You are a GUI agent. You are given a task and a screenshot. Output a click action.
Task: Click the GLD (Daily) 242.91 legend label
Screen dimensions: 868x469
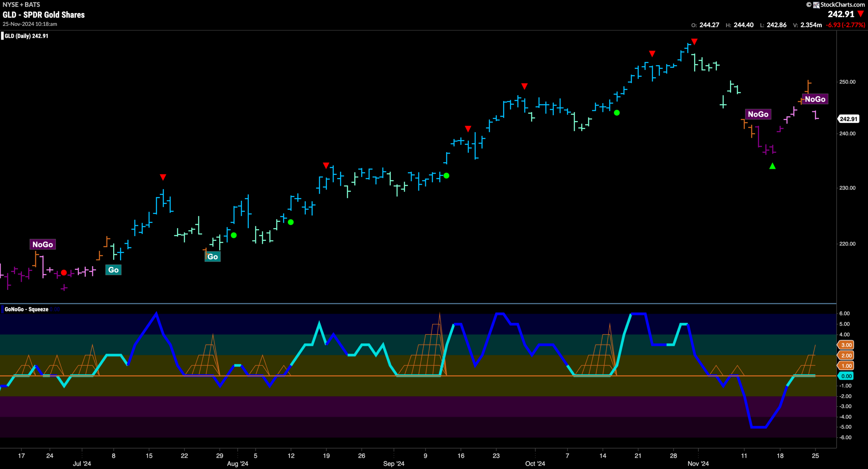(26, 36)
